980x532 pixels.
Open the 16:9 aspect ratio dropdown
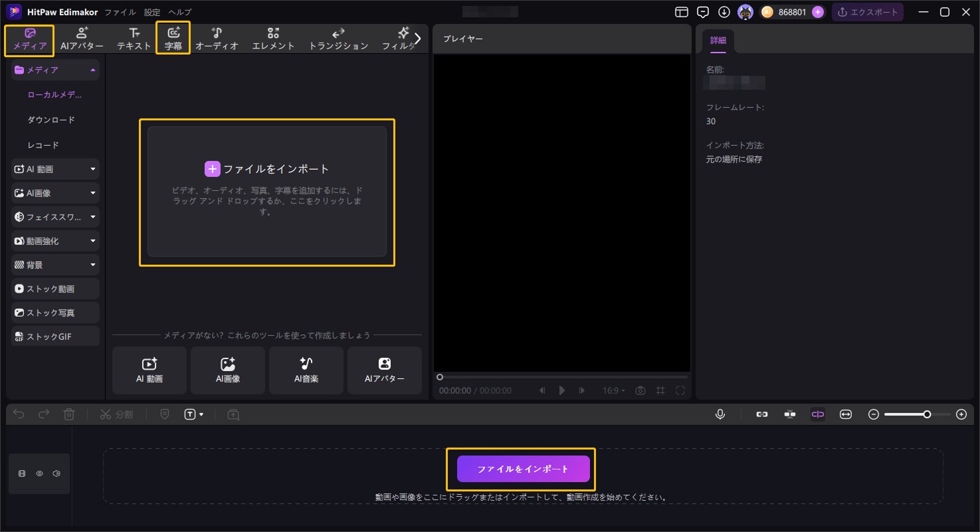[613, 390]
